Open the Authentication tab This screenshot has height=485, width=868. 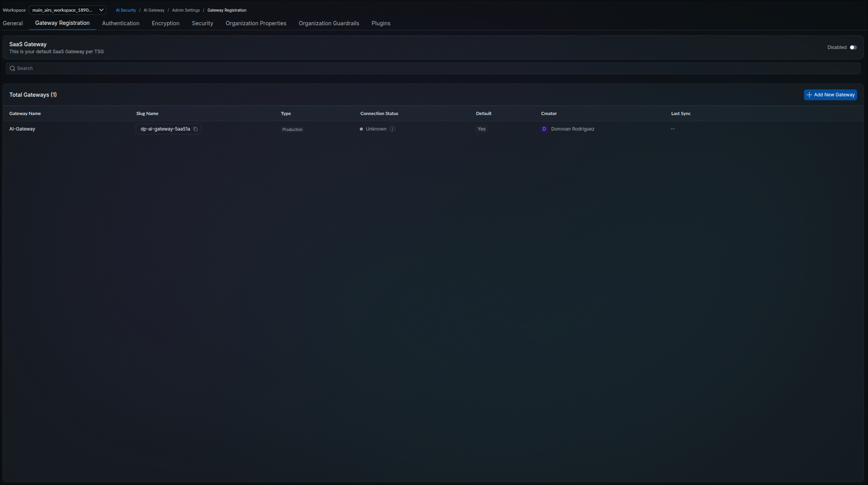point(121,23)
